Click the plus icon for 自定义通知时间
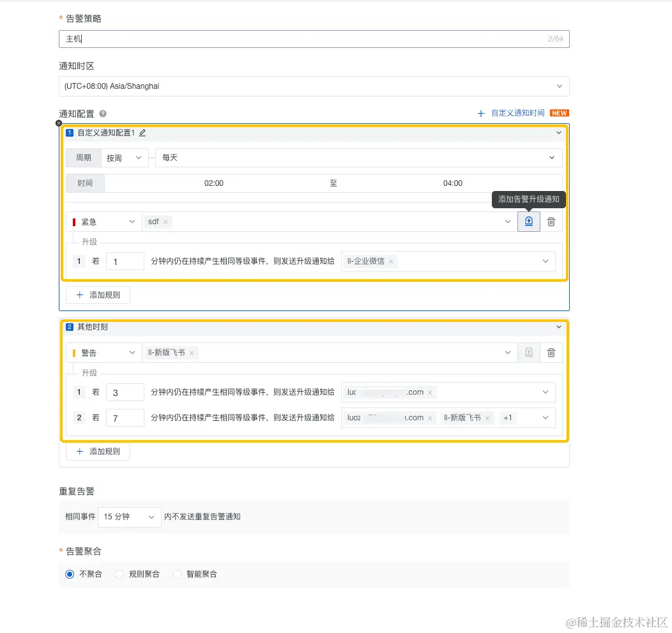Viewport: 672px width, 633px height. (481, 114)
